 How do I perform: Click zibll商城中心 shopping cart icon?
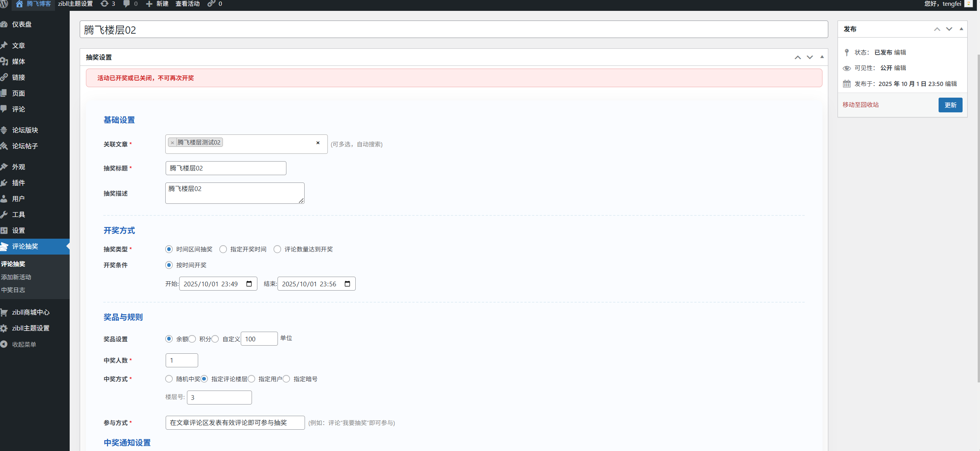click(x=4, y=312)
